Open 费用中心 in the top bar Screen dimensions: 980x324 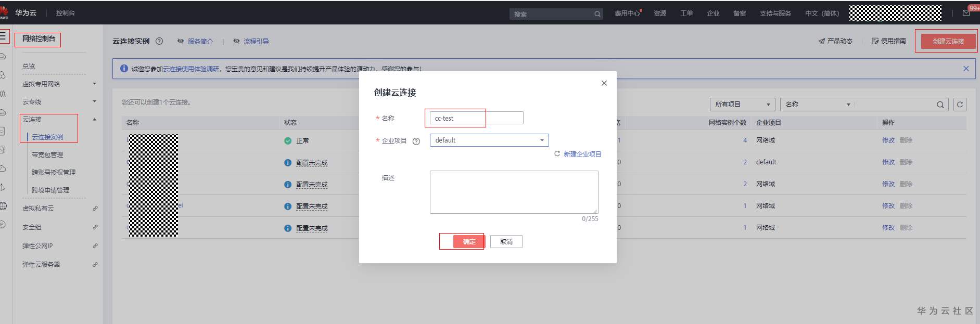point(627,14)
